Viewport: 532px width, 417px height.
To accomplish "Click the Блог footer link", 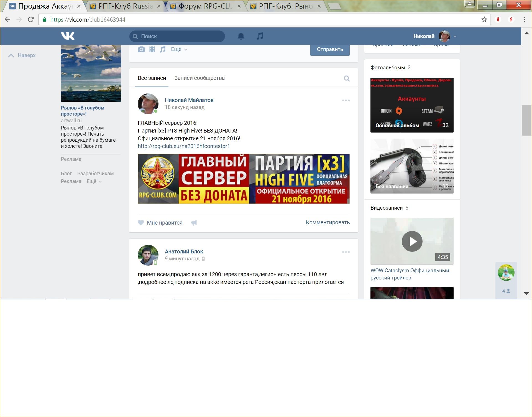I will [66, 174].
